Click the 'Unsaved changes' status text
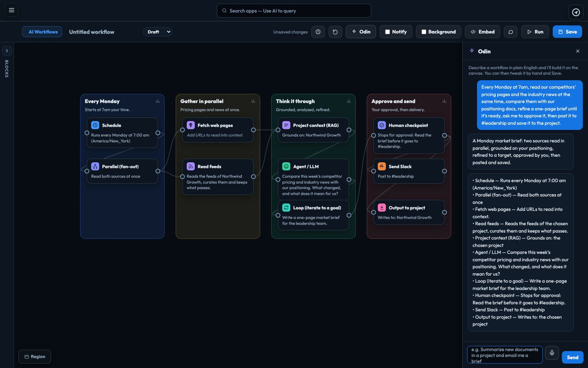The width and height of the screenshot is (588, 368). tap(290, 32)
